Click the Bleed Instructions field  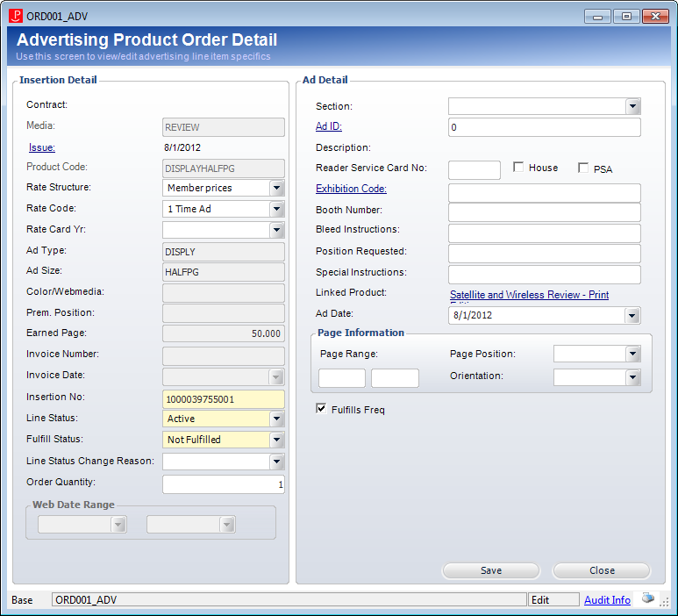click(x=545, y=233)
